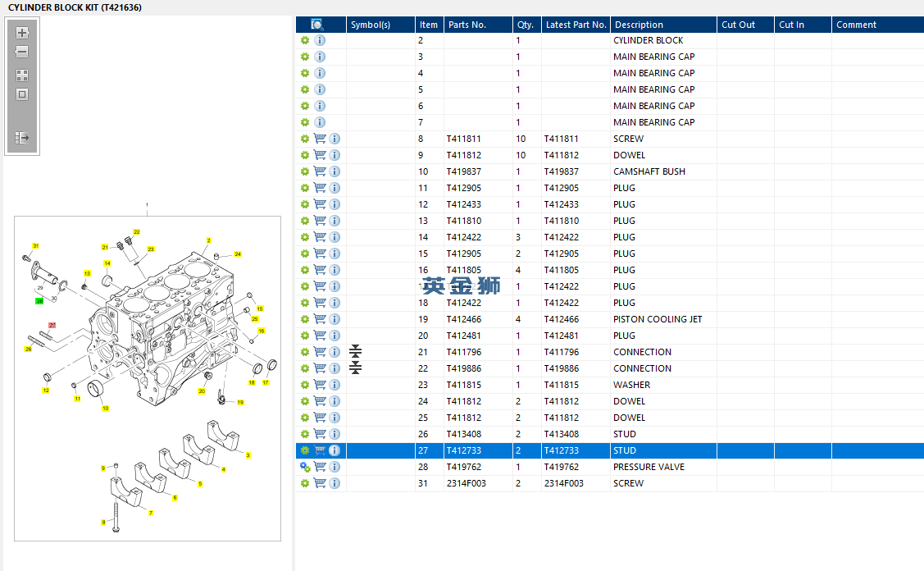The width and height of the screenshot is (924, 571).
Task: Open info for CYLINDER BLOCK item 2
Action: [320, 40]
